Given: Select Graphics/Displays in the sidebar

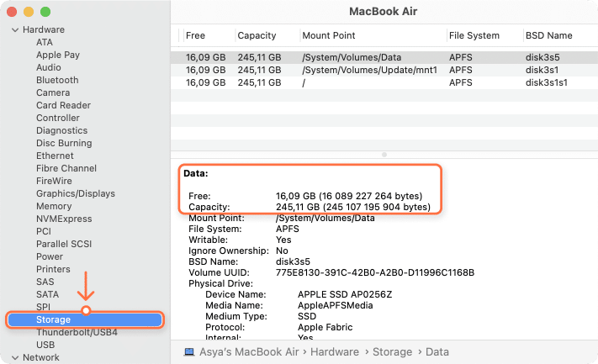Looking at the screenshot, I should point(76,193).
